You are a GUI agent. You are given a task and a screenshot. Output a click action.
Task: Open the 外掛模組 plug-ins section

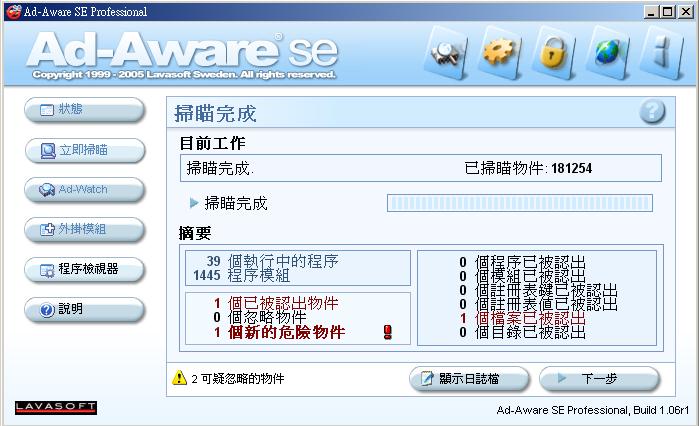pos(85,229)
